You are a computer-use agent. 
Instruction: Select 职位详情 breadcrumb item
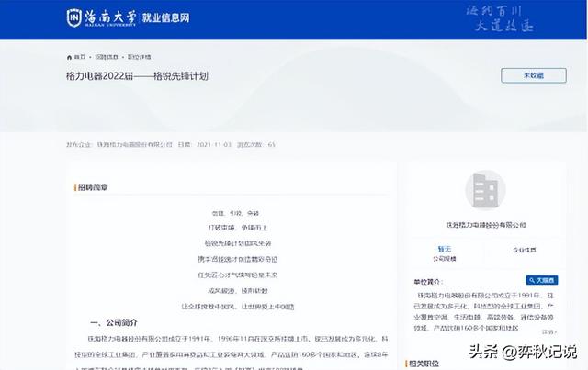pyautogui.click(x=139, y=57)
